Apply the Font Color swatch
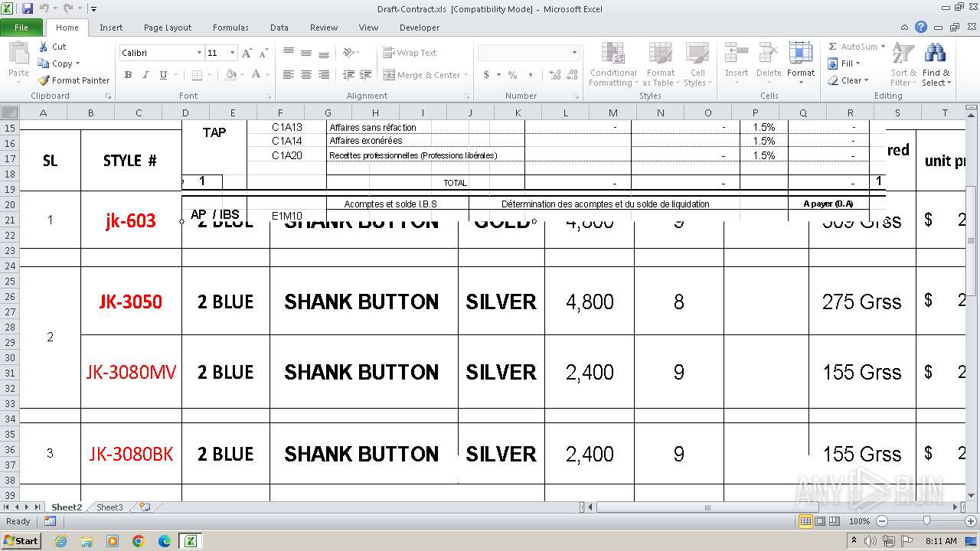Viewport: 980px width, 551px height. coord(256,75)
